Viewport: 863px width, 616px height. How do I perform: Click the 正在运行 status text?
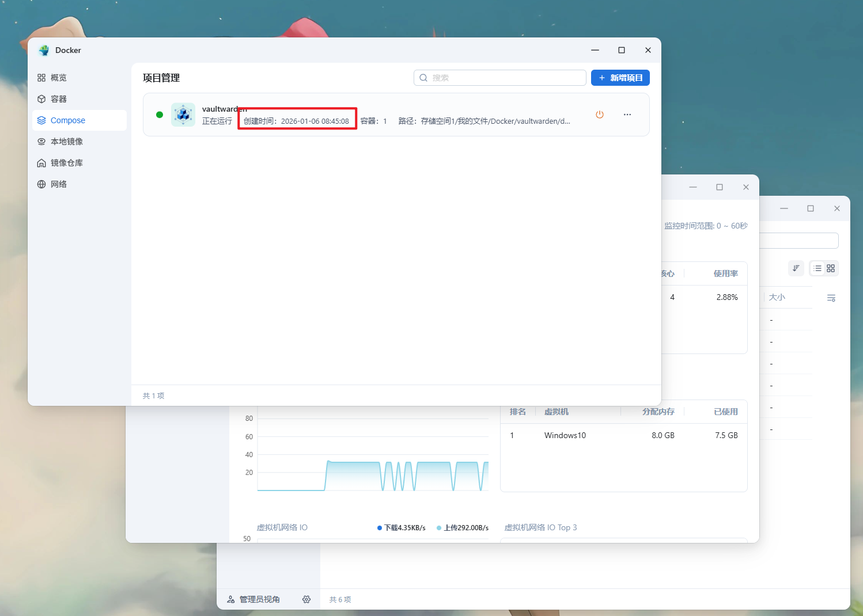[217, 121]
